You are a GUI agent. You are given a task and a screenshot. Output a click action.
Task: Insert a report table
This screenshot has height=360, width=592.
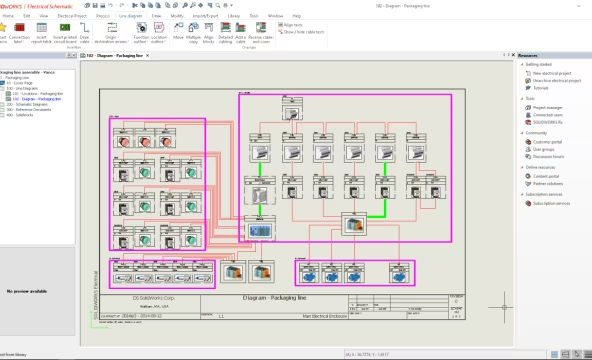click(x=42, y=32)
